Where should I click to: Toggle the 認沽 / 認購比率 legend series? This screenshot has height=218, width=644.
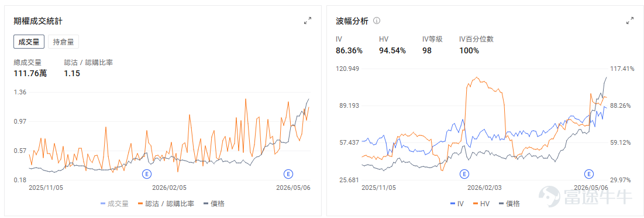point(166,203)
